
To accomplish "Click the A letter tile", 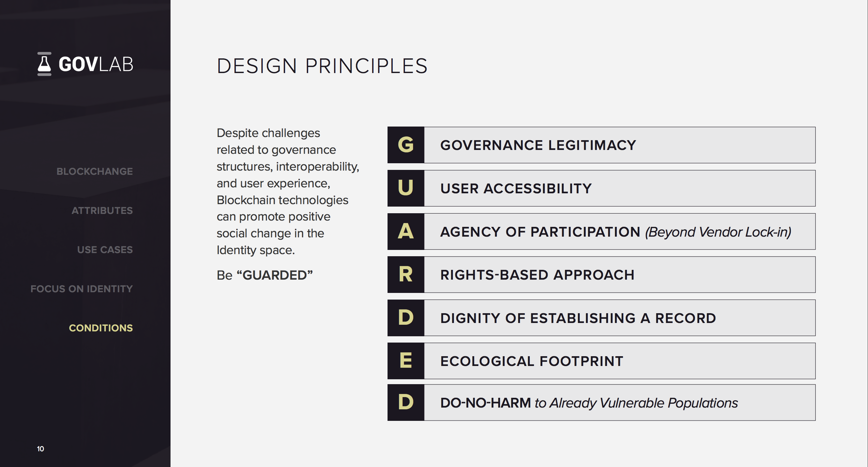I will 406,231.
